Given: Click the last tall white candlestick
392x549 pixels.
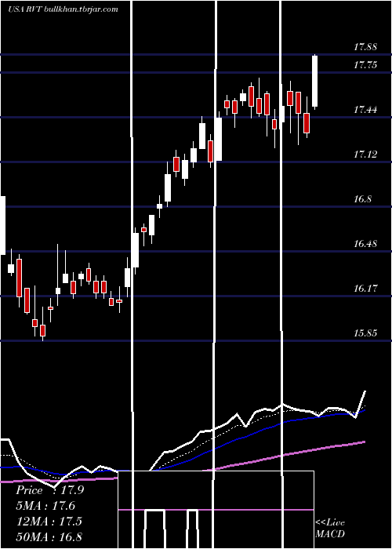Looking at the screenshot, I should [x=315, y=82].
